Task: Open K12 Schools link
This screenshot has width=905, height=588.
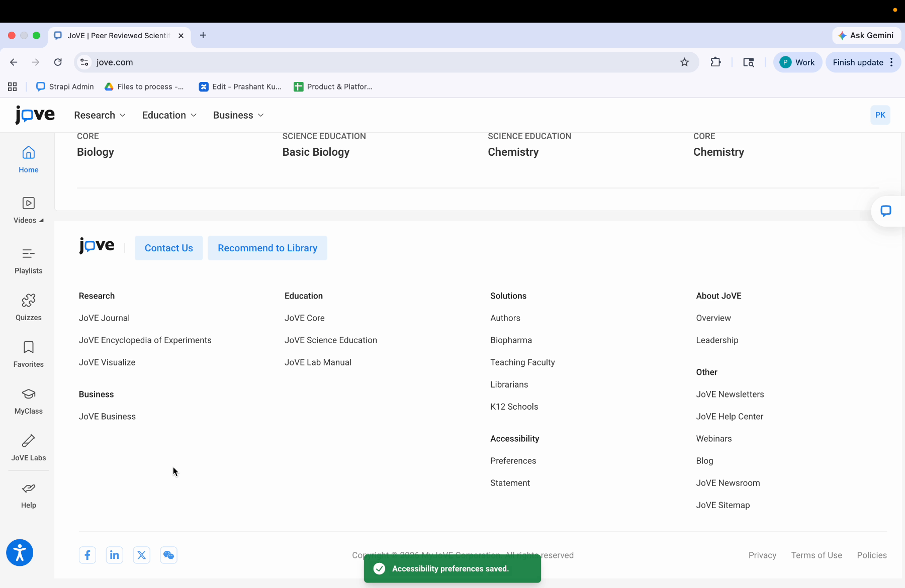Action: coord(514,407)
